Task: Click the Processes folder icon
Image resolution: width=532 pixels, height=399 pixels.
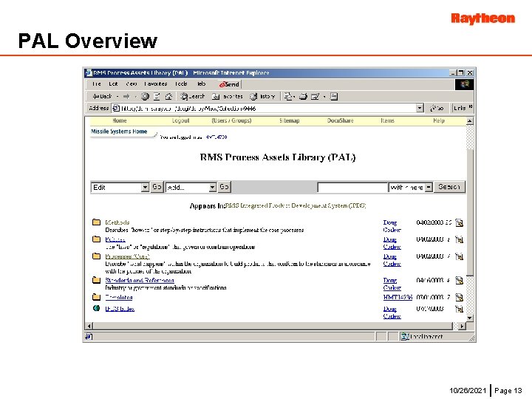Action: click(96, 256)
